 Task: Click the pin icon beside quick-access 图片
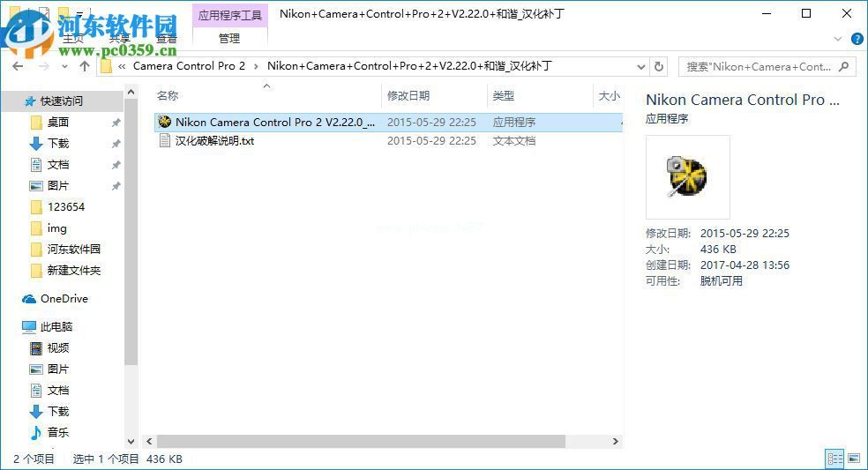click(x=116, y=186)
